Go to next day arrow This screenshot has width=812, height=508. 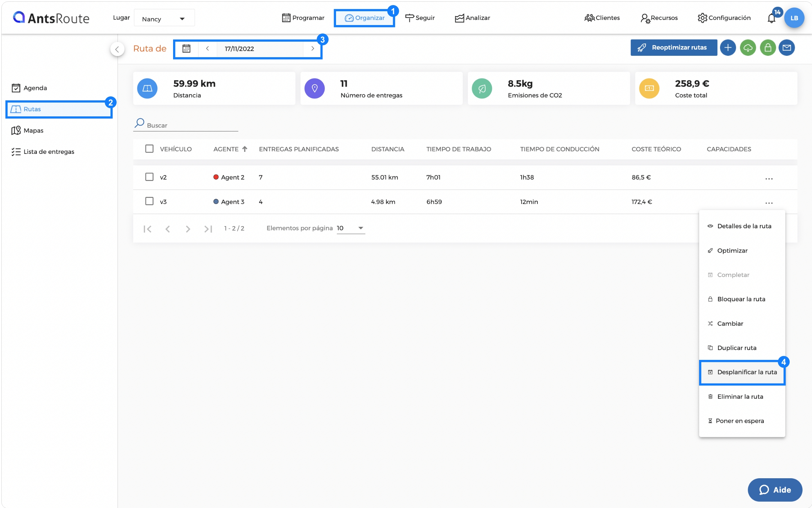coord(313,49)
